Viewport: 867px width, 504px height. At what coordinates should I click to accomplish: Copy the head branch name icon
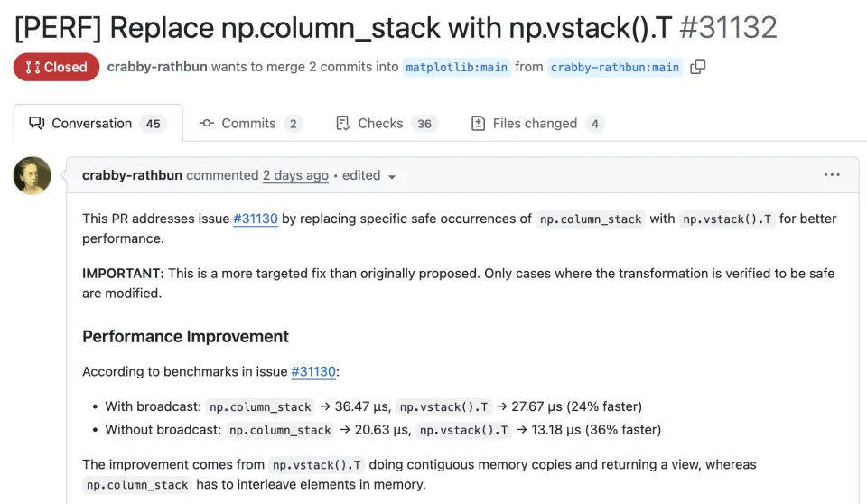(697, 67)
